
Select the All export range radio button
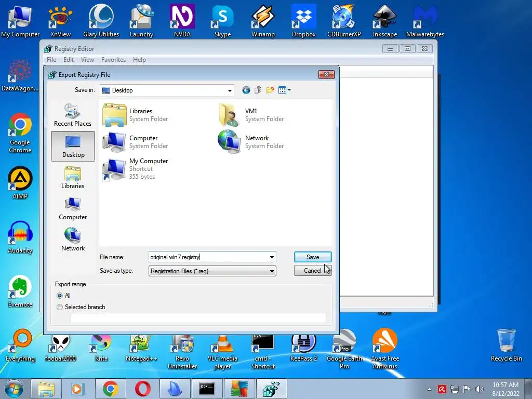60,296
